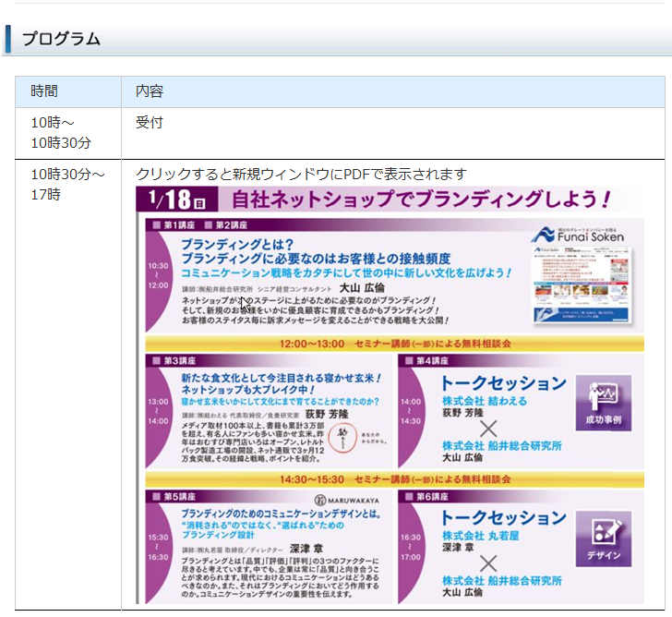
Task: Click the プログラム section heading
Action: [61, 39]
